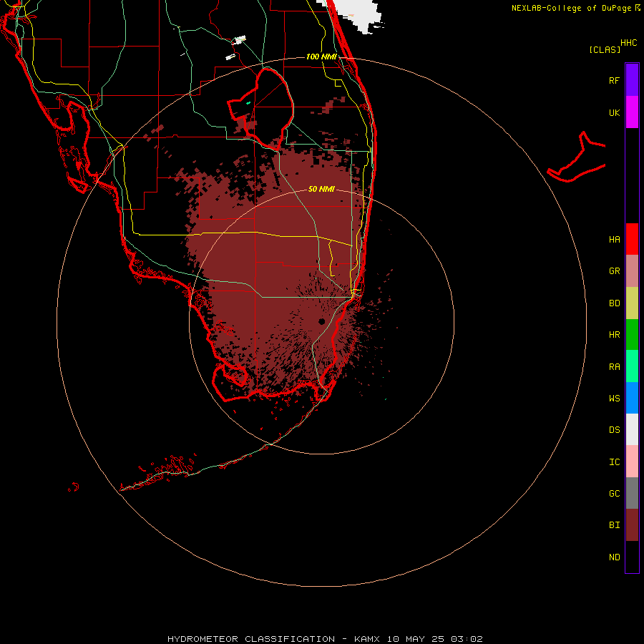
Task: Click the "100 NMI" range ring label
Action: (x=321, y=57)
